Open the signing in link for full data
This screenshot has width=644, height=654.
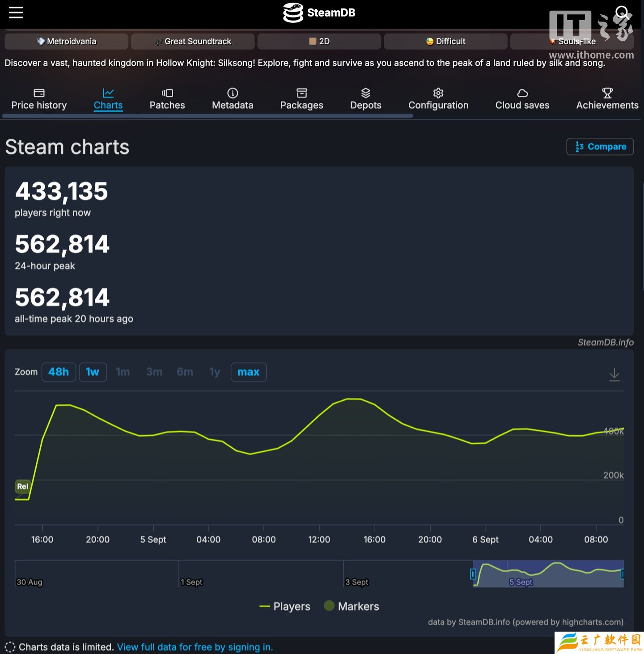click(x=195, y=647)
